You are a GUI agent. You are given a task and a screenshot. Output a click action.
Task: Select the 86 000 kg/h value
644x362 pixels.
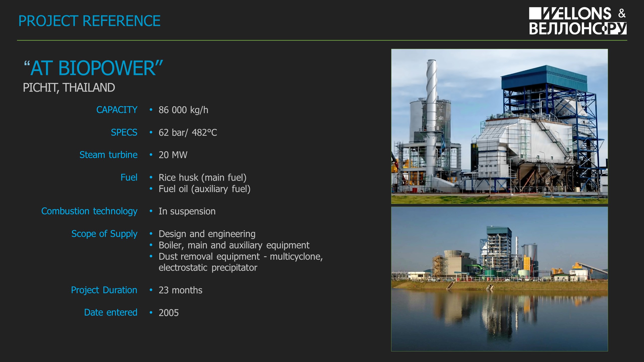183,110
